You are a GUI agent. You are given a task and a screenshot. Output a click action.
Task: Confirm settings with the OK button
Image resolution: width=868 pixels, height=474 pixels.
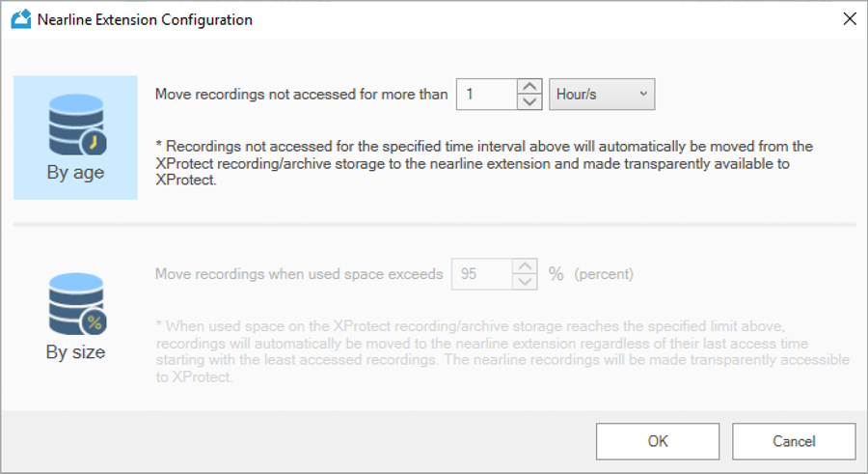(658, 441)
